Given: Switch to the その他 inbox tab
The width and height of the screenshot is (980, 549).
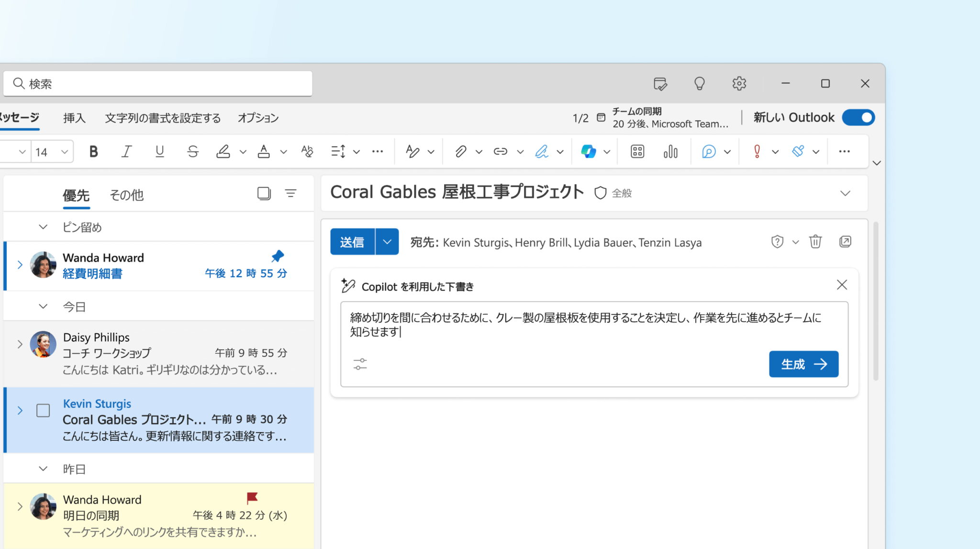Looking at the screenshot, I should pyautogui.click(x=126, y=195).
